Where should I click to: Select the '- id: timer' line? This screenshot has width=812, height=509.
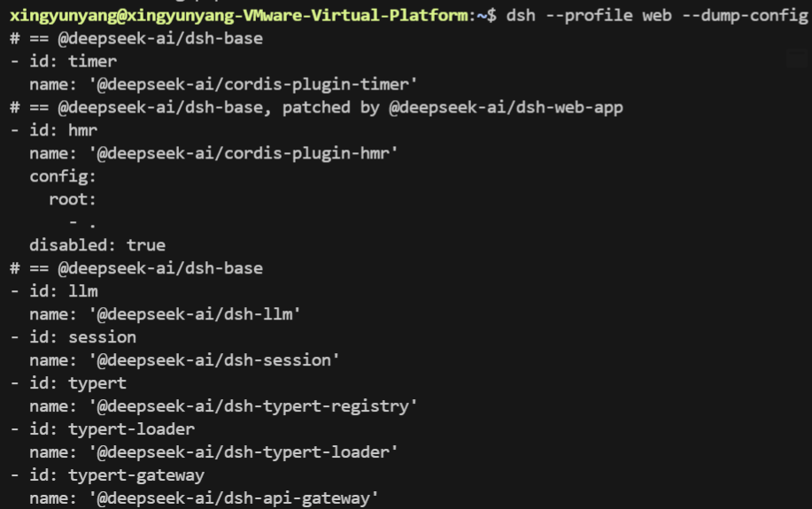pos(63,61)
